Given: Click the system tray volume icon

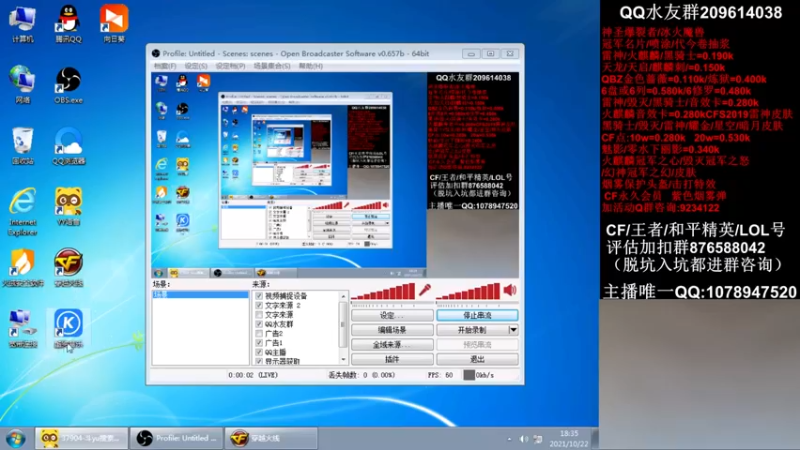Looking at the screenshot, I should 524,439.
